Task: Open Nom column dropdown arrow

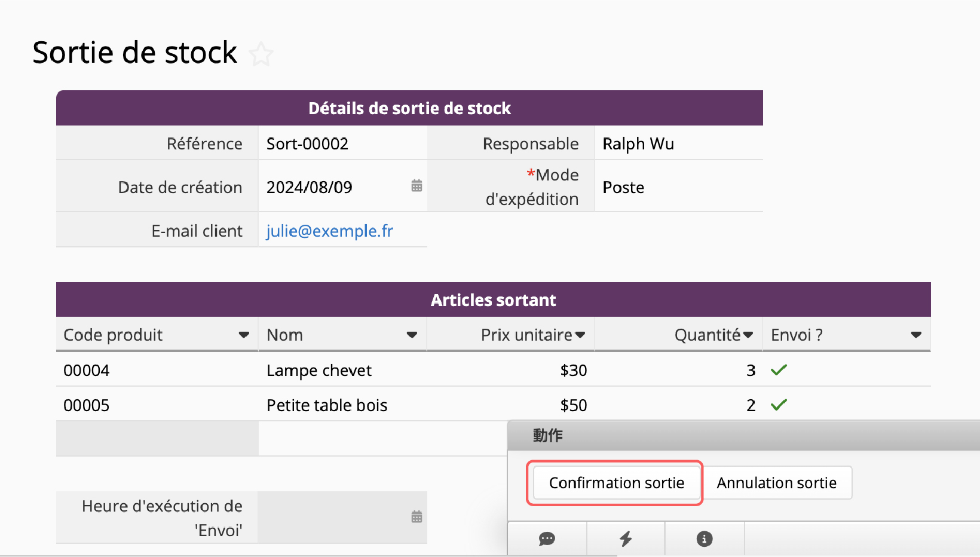Action: 412,335
